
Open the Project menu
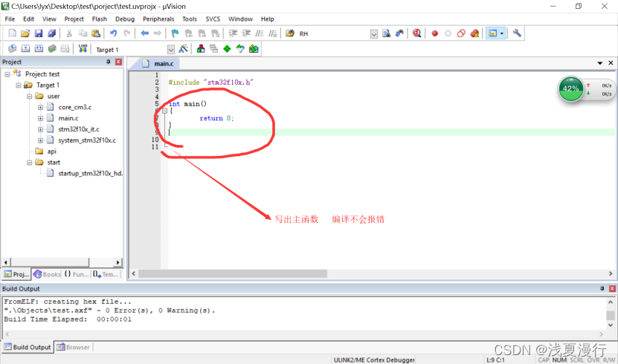[74, 19]
